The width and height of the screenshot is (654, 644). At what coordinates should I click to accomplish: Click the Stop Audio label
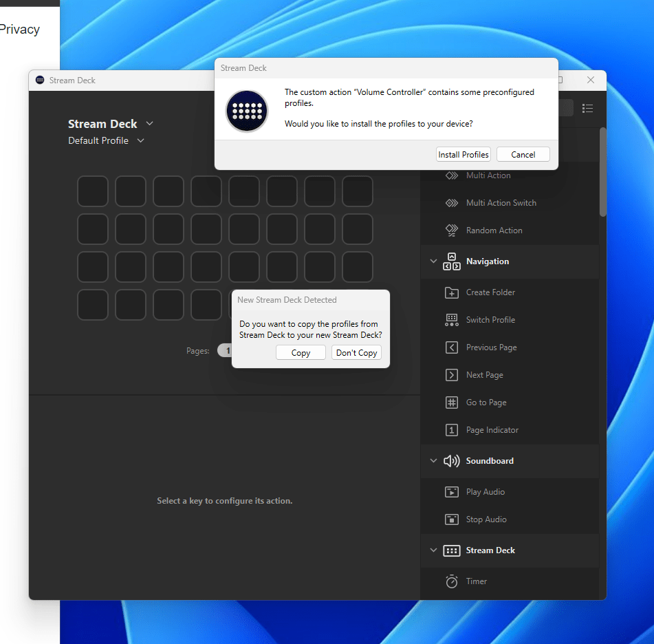pyautogui.click(x=486, y=519)
